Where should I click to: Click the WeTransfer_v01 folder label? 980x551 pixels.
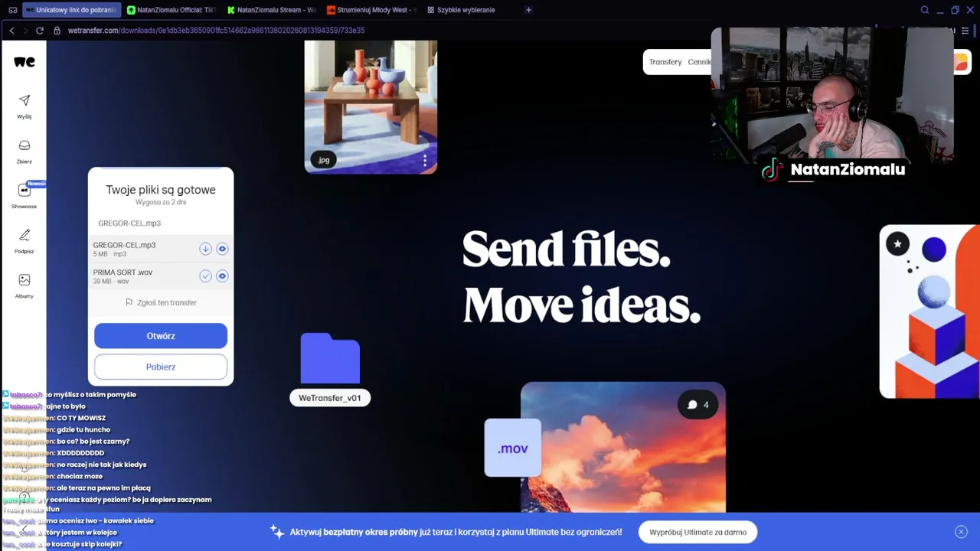pyautogui.click(x=330, y=398)
